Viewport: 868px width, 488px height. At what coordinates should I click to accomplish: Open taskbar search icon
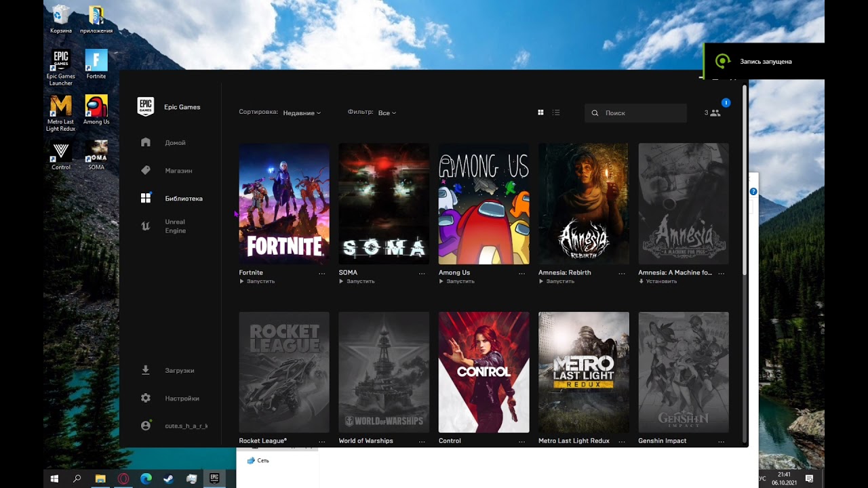tap(77, 479)
